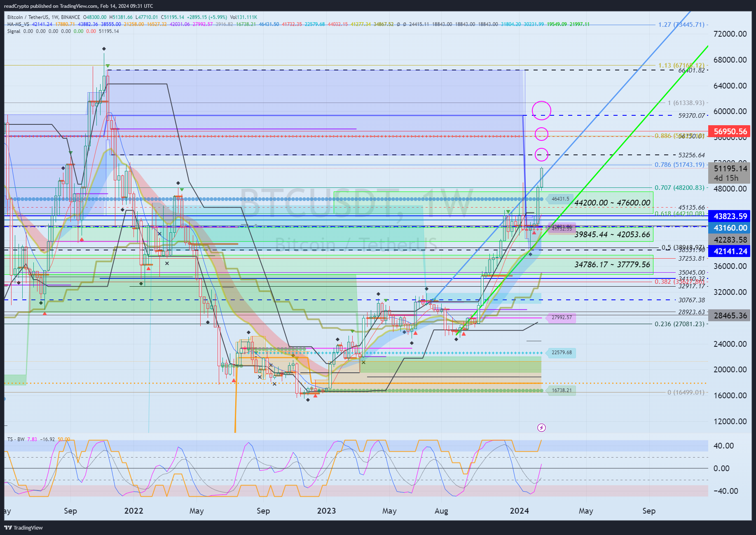Click 24000.00 on the price axis
The width and height of the screenshot is (756, 535).
point(730,344)
